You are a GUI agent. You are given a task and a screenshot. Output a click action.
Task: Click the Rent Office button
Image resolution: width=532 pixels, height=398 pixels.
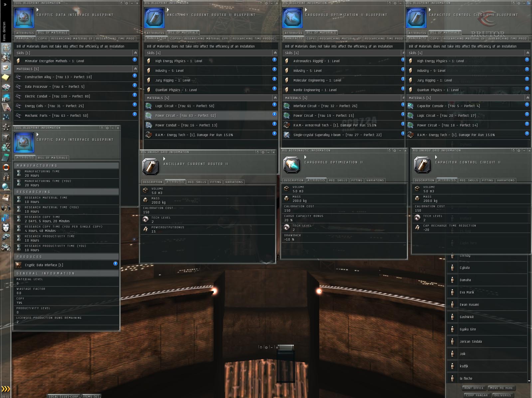474,388
